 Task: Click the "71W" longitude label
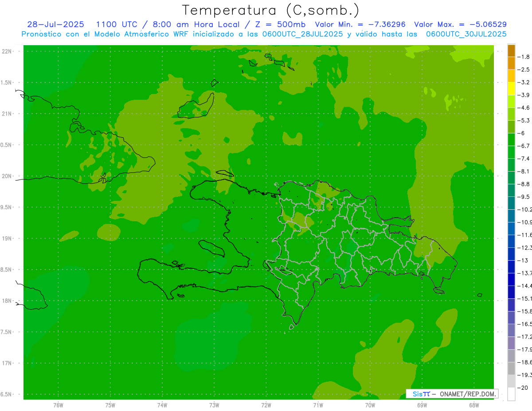point(318,406)
